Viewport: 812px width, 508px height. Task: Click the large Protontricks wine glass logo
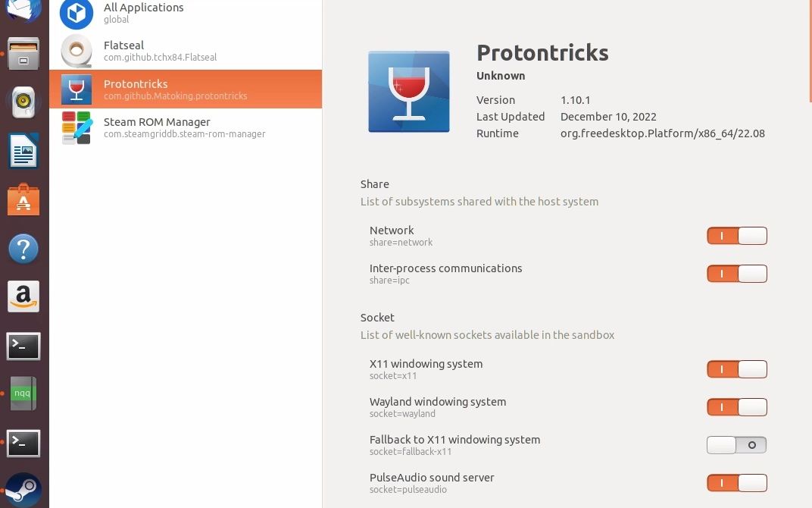tap(409, 92)
